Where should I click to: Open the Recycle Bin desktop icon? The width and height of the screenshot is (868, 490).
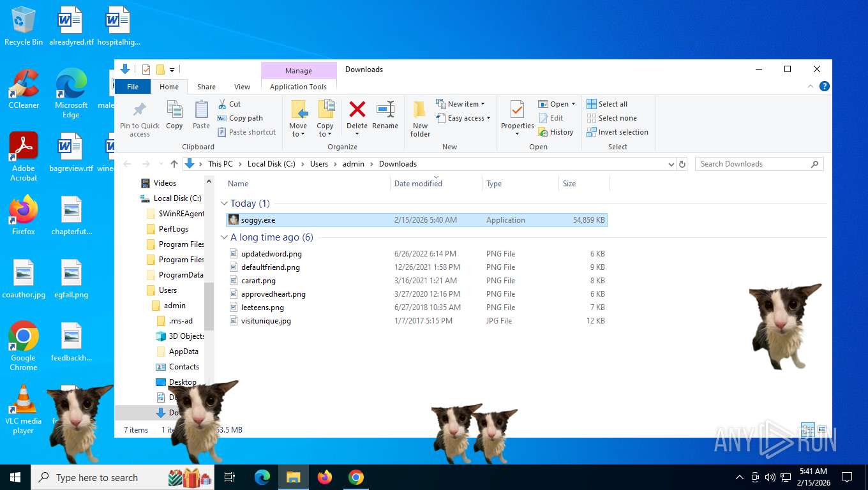point(24,27)
